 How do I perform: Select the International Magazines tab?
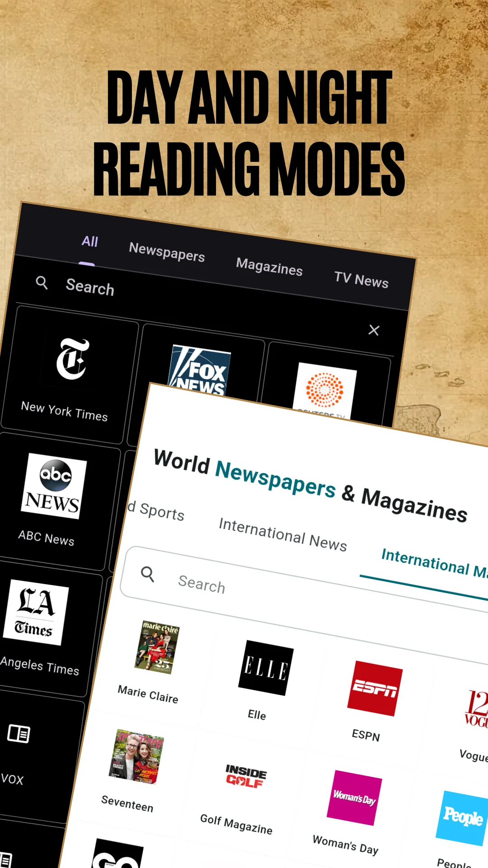[434, 563]
